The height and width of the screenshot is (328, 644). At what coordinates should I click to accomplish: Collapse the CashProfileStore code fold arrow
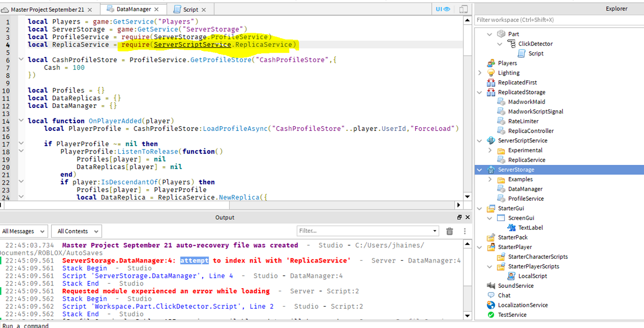coord(21,59)
